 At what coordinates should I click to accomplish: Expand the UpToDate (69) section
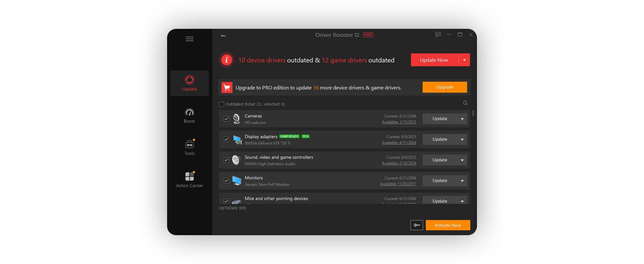coord(232,208)
